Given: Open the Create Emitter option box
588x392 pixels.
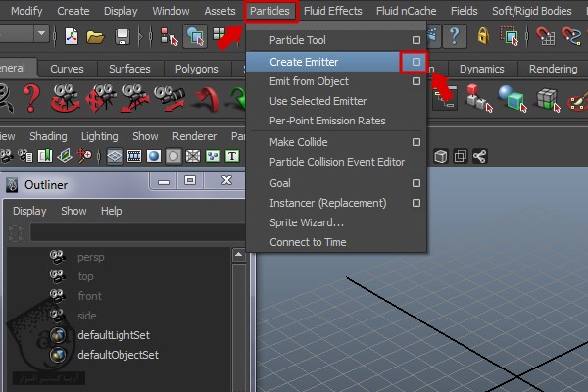Looking at the screenshot, I should (416, 62).
